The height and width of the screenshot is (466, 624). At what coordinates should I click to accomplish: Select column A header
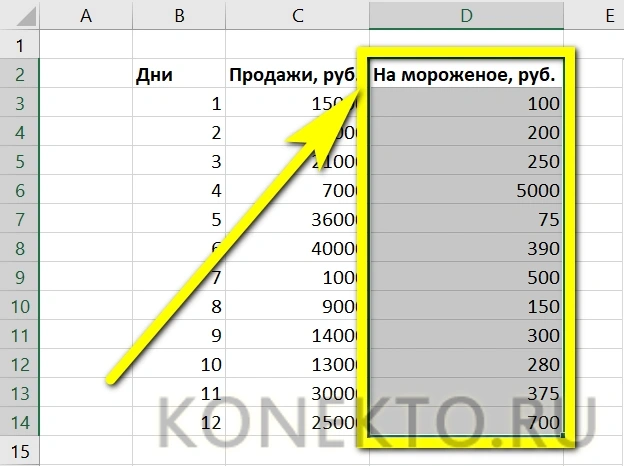[85, 15]
